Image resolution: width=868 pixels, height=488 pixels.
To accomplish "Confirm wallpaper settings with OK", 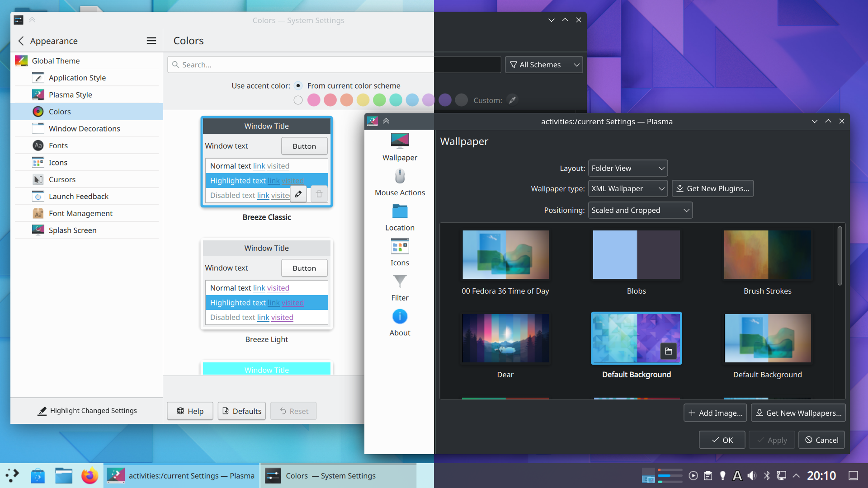I will pos(722,440).
